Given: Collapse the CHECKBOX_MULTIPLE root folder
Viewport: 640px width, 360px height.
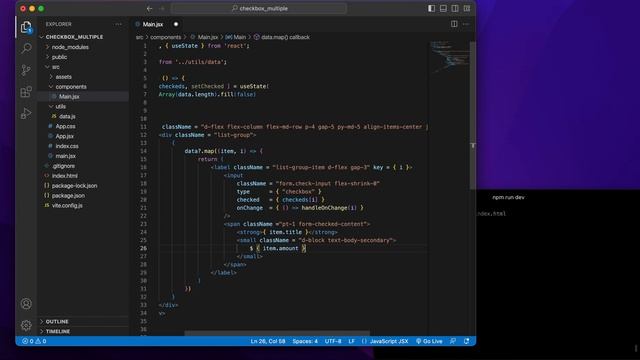Looking at the screenshot, I should (x=74, y=37).
